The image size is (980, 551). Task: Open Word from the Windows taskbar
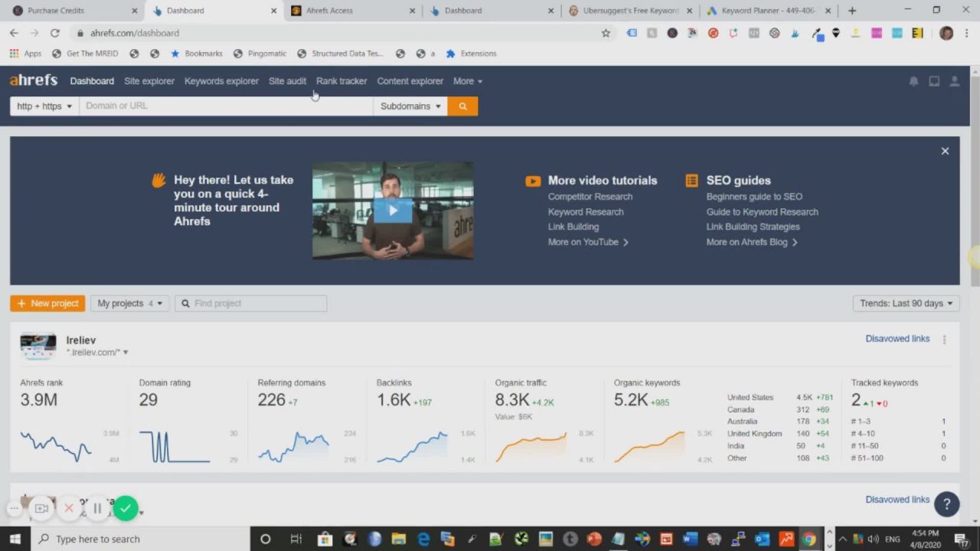click(690, 539)
